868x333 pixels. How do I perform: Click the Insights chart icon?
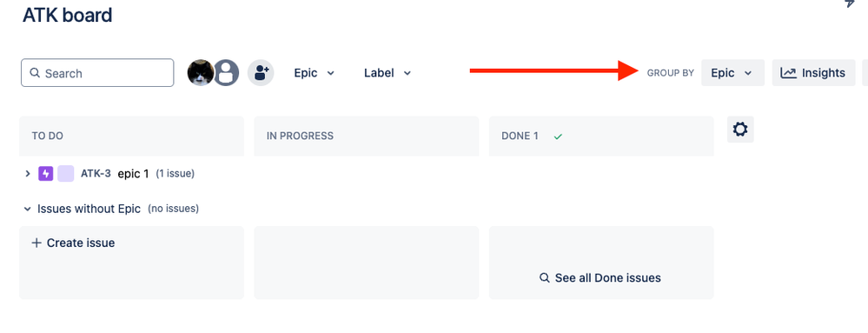788,72
